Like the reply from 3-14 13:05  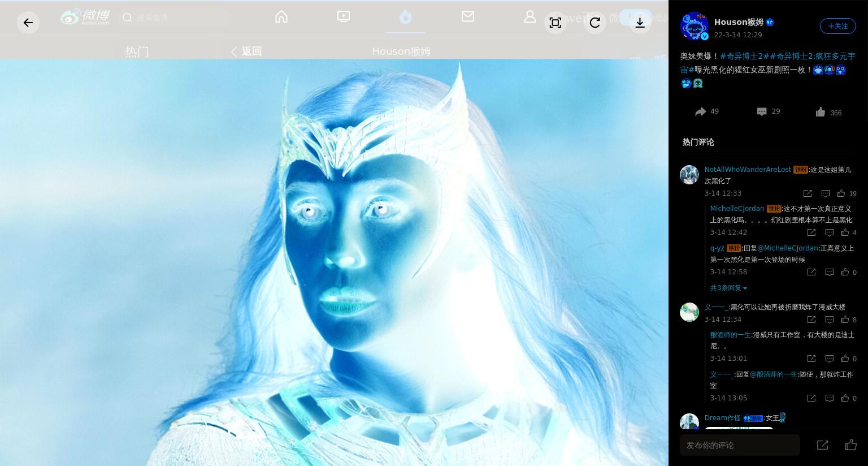[849, 398]
